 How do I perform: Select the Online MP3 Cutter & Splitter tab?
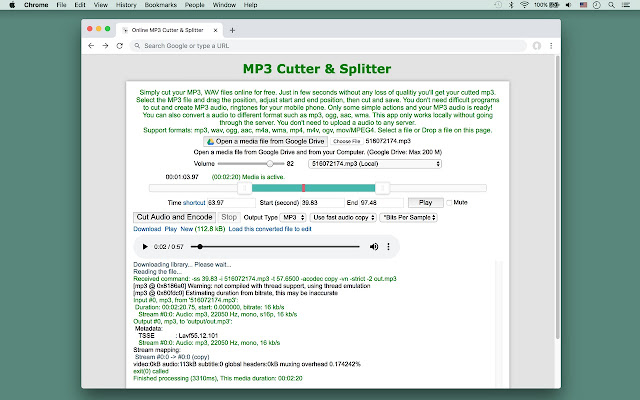point(169,30)
